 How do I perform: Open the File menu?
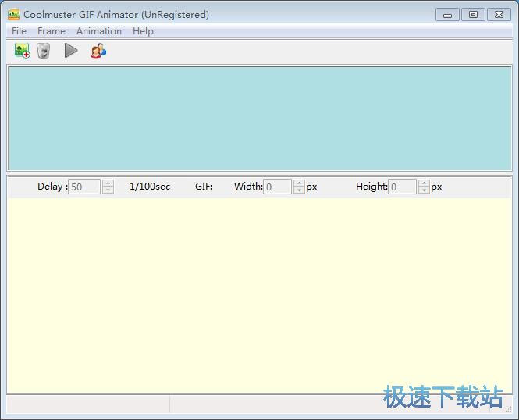(x=19, y=31)
